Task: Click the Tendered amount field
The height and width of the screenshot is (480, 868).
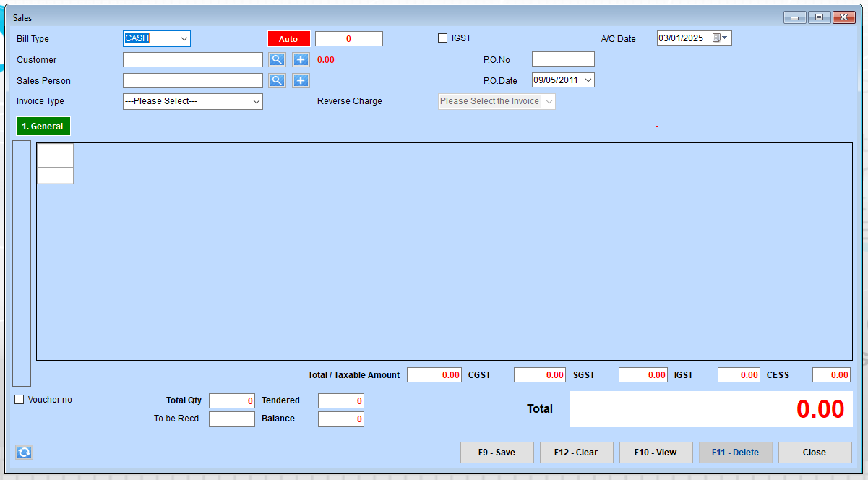Action: [341, 400]
